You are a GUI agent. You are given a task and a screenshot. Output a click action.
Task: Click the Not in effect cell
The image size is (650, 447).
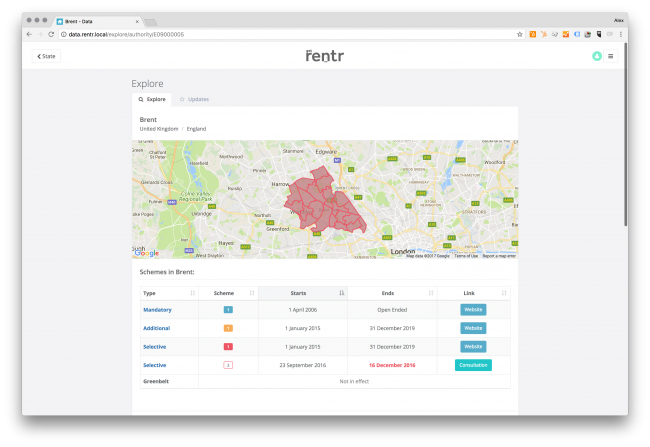click(354, 381)
